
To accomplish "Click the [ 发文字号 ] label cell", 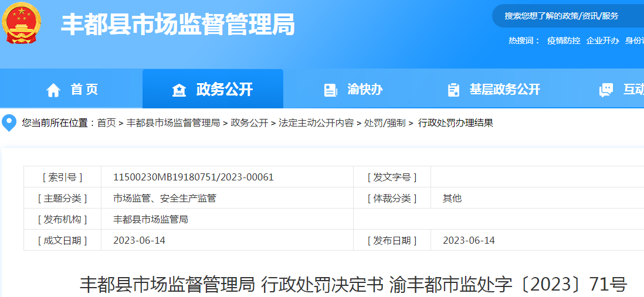I will [392, 177].
